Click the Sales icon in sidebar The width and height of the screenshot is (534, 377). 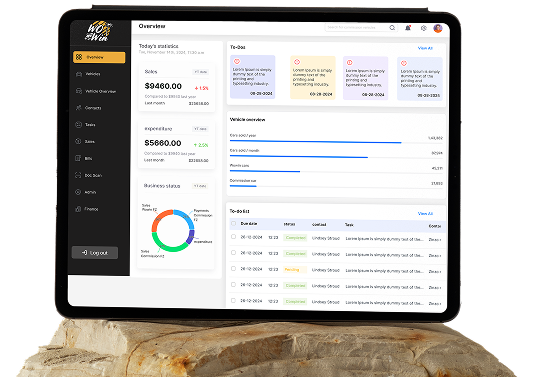(x=78, y=141)
